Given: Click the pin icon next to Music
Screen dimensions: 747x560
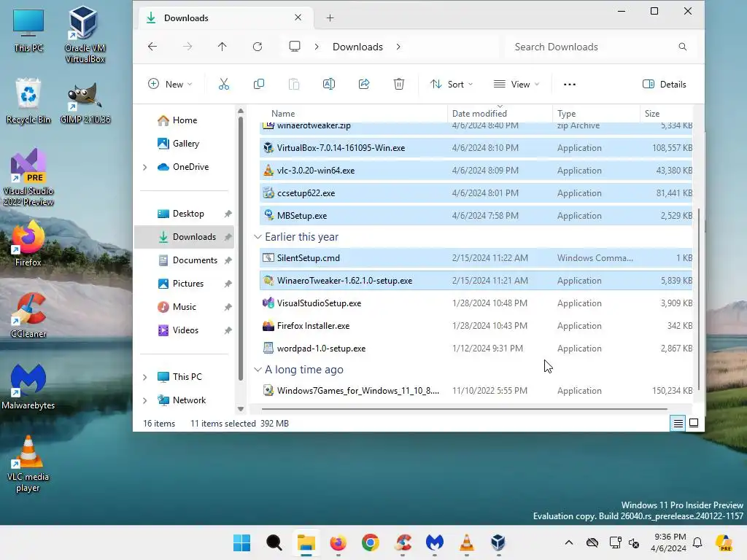Looking at the screenshot, I should pyautogui.click(x=228, y=307).
